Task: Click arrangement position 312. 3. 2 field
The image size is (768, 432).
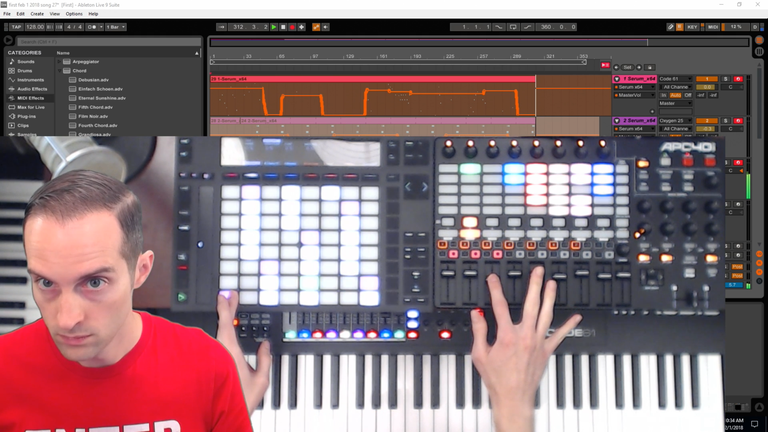Action: coord(250,27)
